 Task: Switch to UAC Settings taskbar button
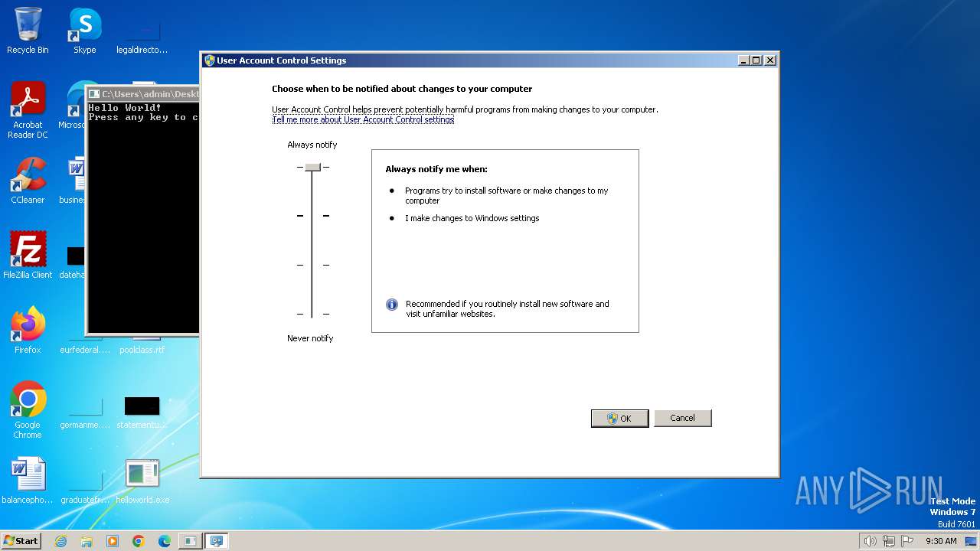[x=217, y=541]
